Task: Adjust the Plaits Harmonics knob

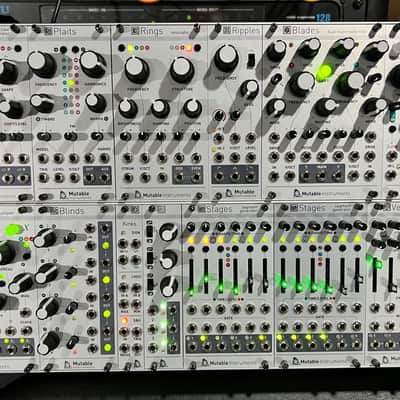Action: 92,64
